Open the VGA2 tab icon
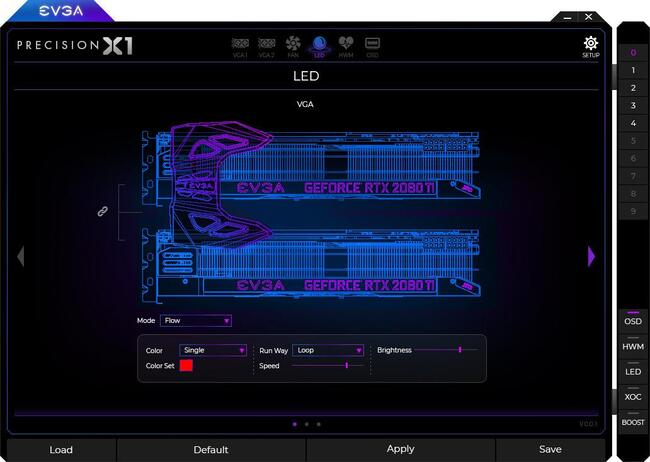Viewport: 650px width, 462px height. pos(267,47)
